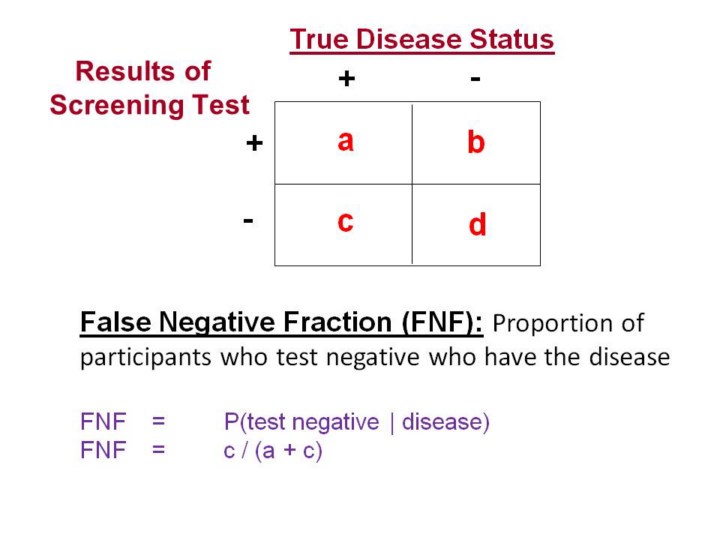Select table cell 'a'

click(x=345, y=141)
